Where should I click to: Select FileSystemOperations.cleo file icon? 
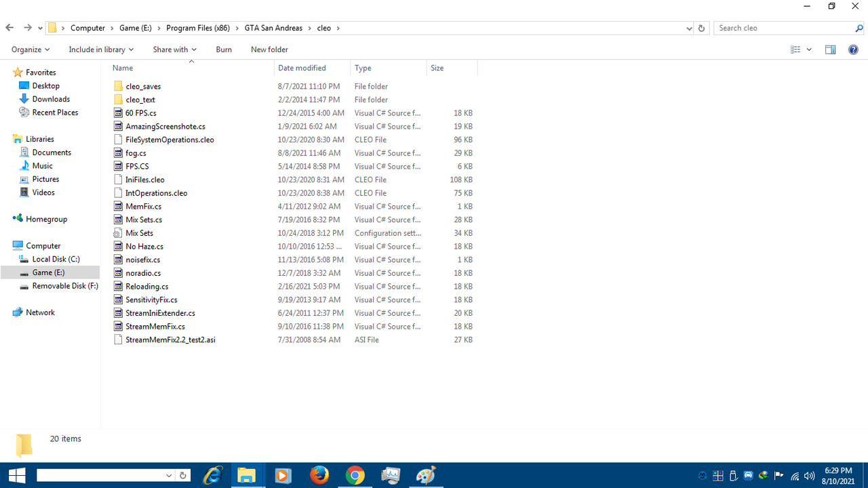point(118,140)
